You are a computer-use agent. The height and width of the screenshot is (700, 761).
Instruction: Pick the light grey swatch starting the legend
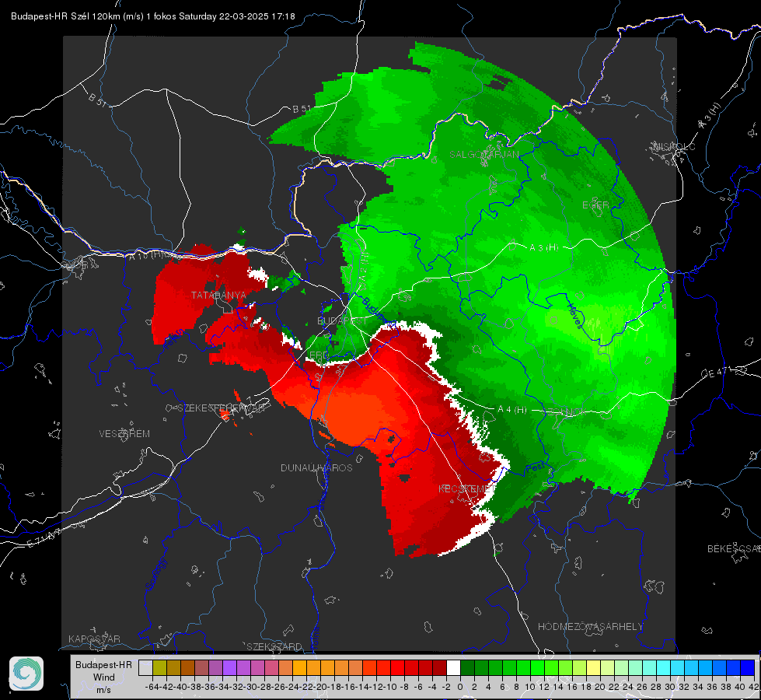point(145,667)
